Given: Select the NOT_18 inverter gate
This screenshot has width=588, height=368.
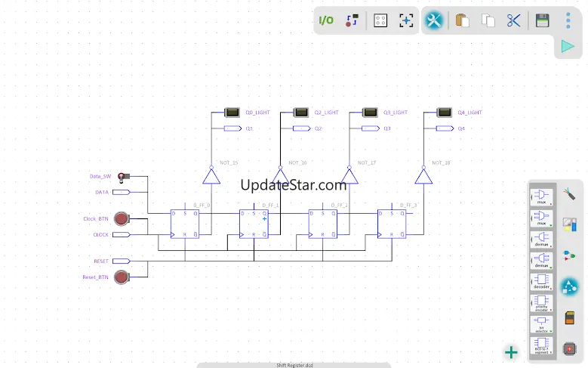Looking at the screenshot, I should [423, 175].
